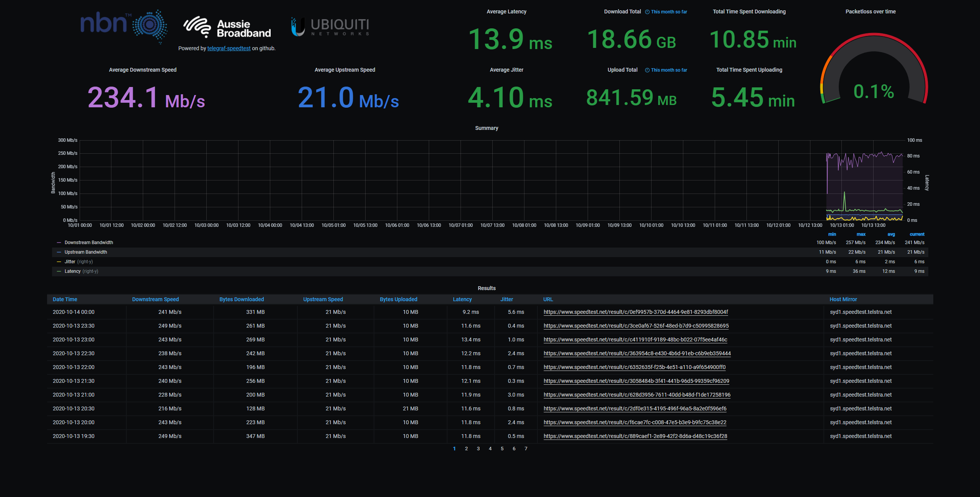
Task: Open speedtest result link ending f1de17258196
Action: click(x=637, y=395)
